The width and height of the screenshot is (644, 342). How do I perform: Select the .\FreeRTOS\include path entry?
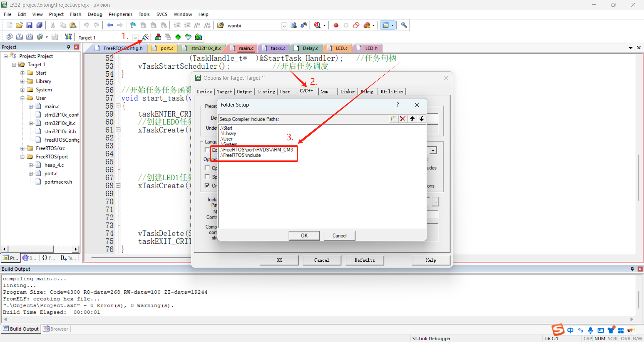pos(241,155)
